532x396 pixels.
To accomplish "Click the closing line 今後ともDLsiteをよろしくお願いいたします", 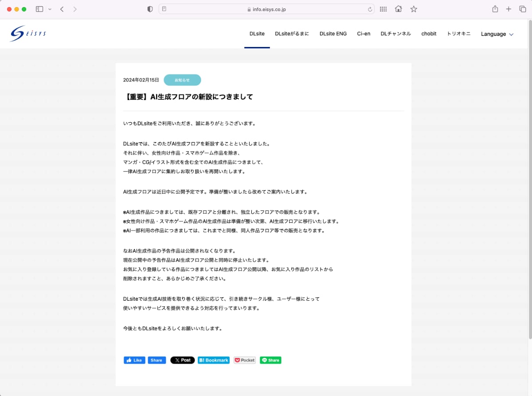I will (x=172, y=329).
